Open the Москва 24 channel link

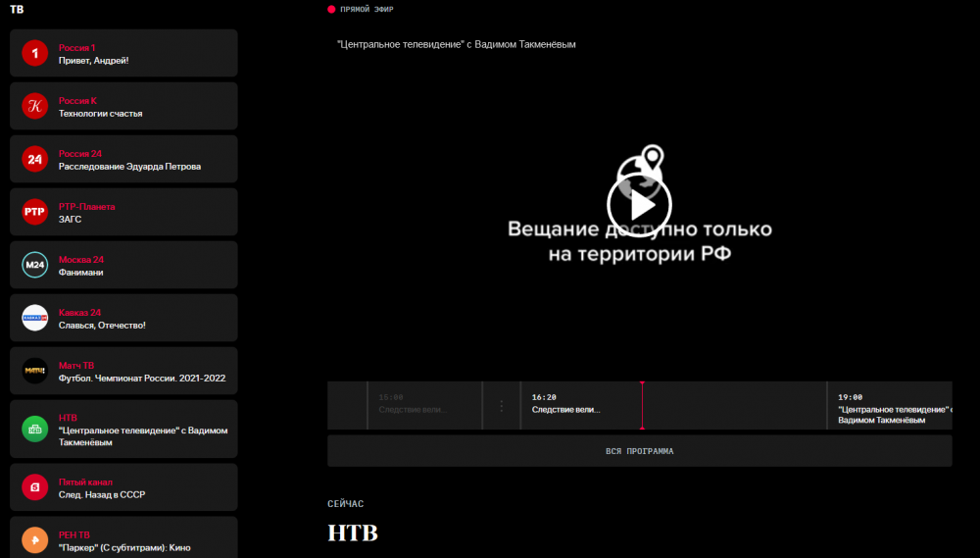click(x=81, y=260)
